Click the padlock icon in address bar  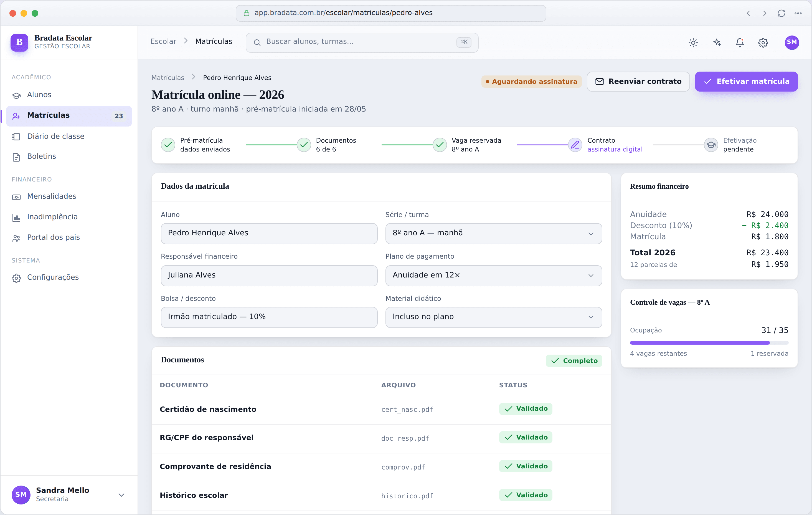tap(247, 13)
